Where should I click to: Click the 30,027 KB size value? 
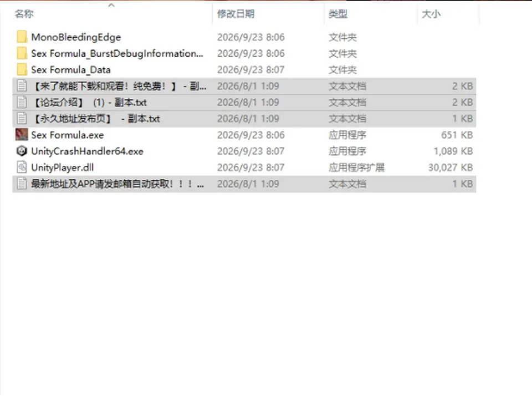click(x=450, y=167)
